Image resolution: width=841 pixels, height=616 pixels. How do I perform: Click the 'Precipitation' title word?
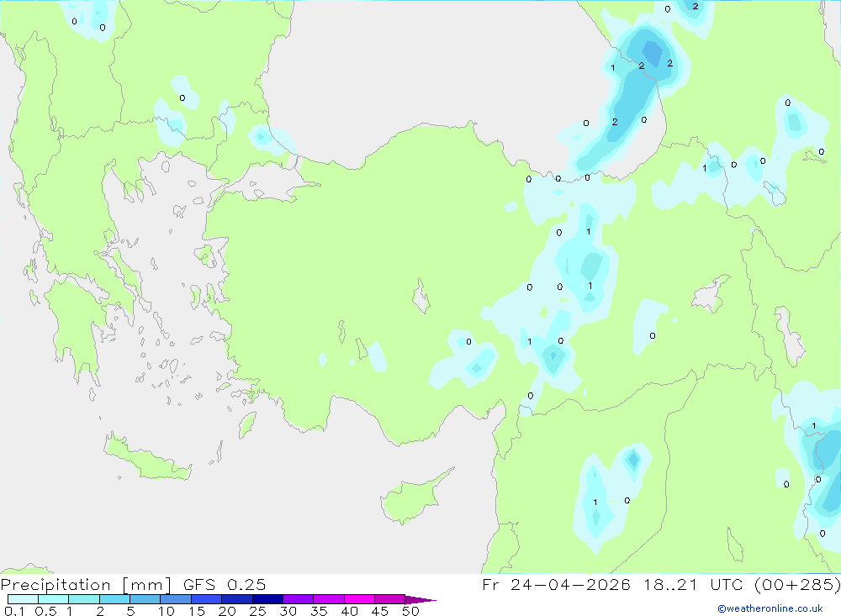click(x=56, y=585)
